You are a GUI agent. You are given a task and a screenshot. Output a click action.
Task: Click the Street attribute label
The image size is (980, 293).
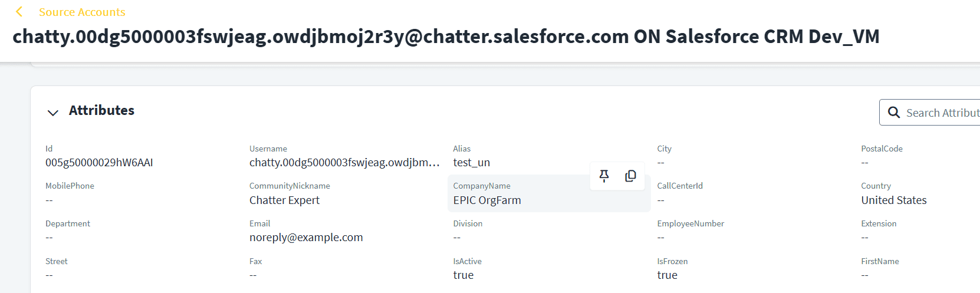click(57, 261)
